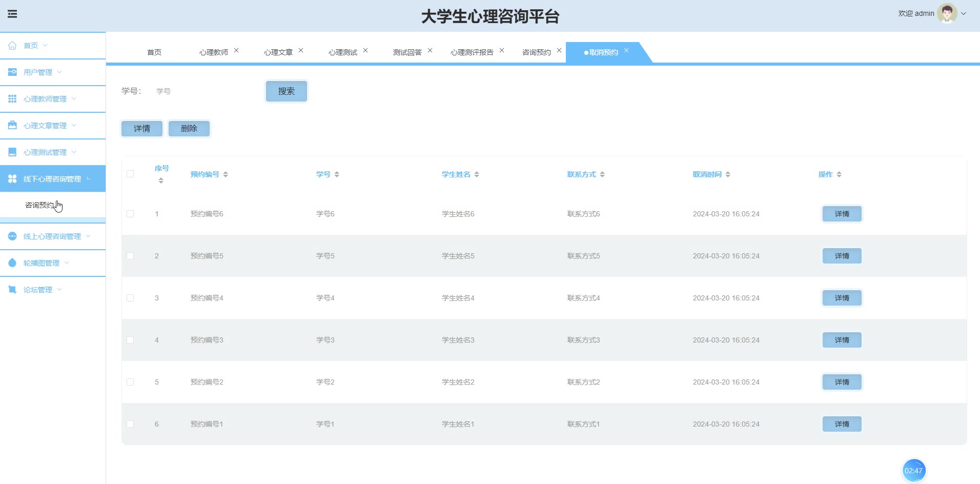Toggle the select-all header checkbox
Viewport: 980px width, 484px height.
tap(130, 174)
